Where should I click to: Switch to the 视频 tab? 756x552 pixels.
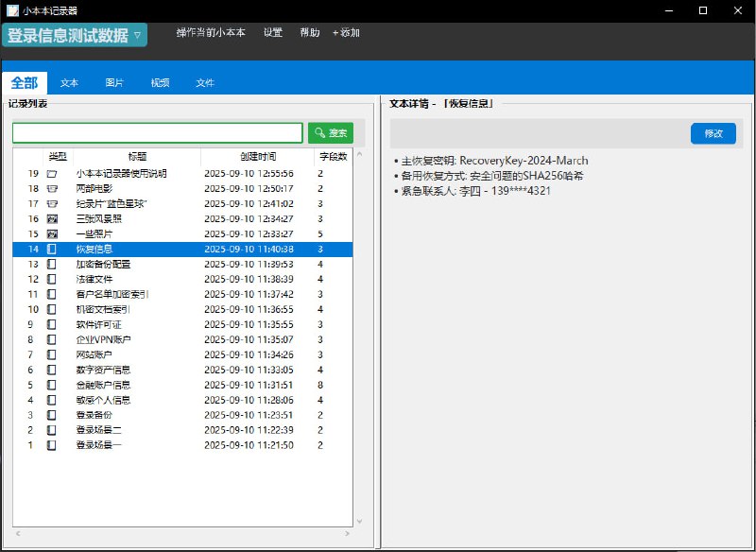[160, 83]
